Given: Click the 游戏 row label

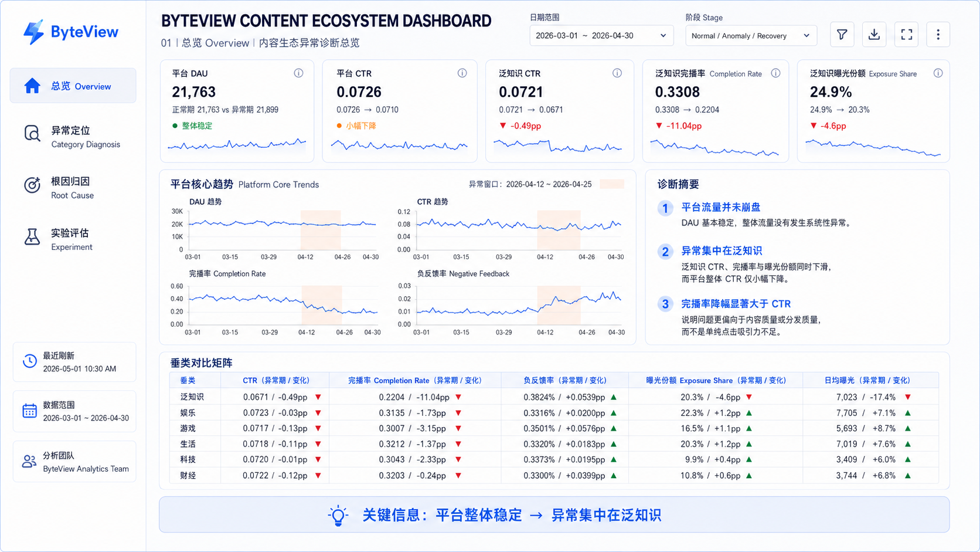Looking at the screenshot, I should click(x=188, y=428).
